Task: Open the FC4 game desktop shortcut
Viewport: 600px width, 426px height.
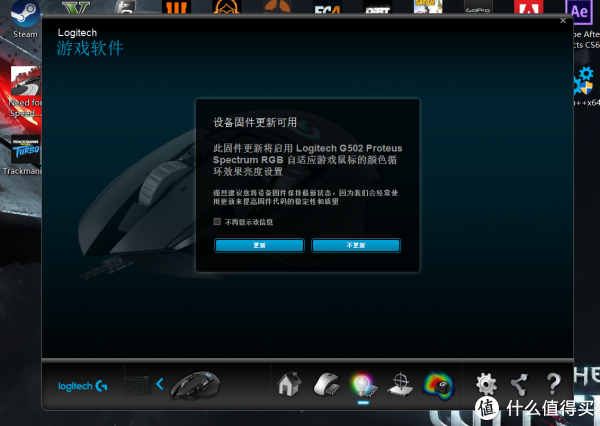Action: pyautogui.click(x=327, y=7)
